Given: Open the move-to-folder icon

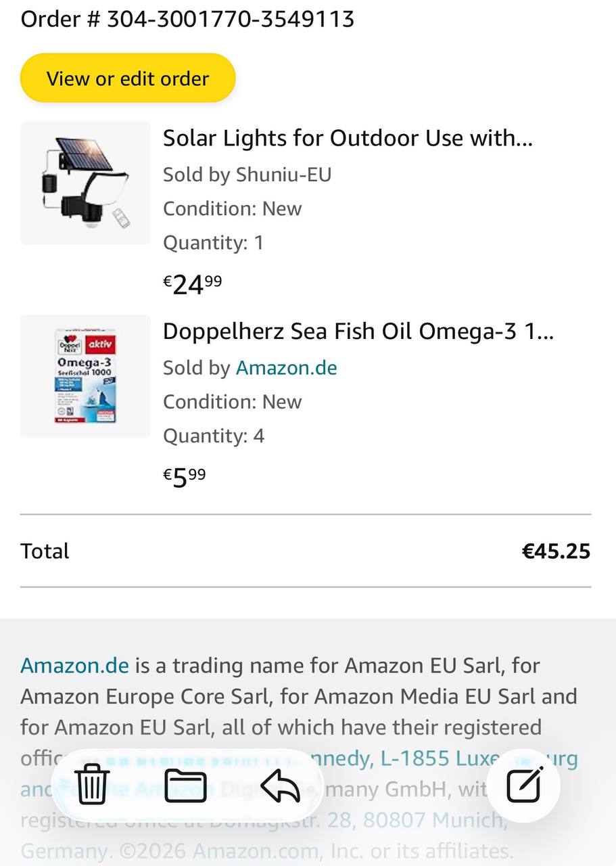Looking at the screenshot, I should coord(185,785).
